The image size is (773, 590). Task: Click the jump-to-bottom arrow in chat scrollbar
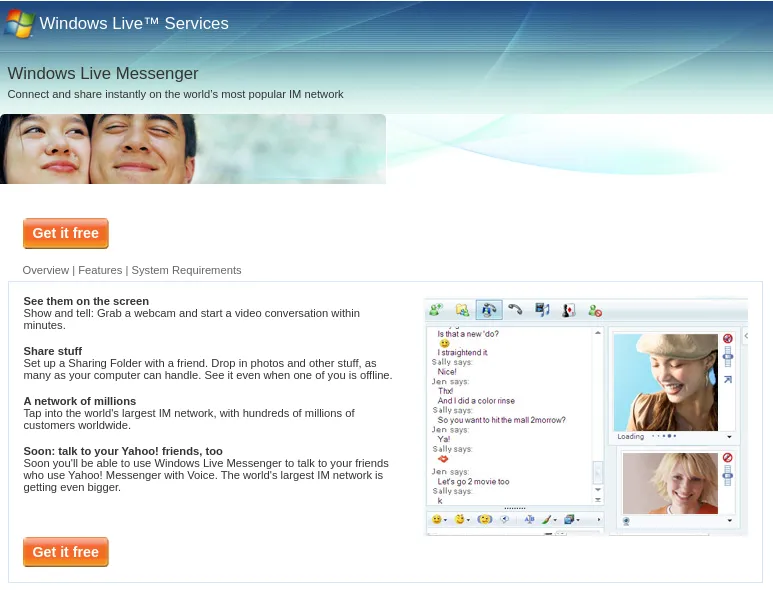(x=597, y=500)
